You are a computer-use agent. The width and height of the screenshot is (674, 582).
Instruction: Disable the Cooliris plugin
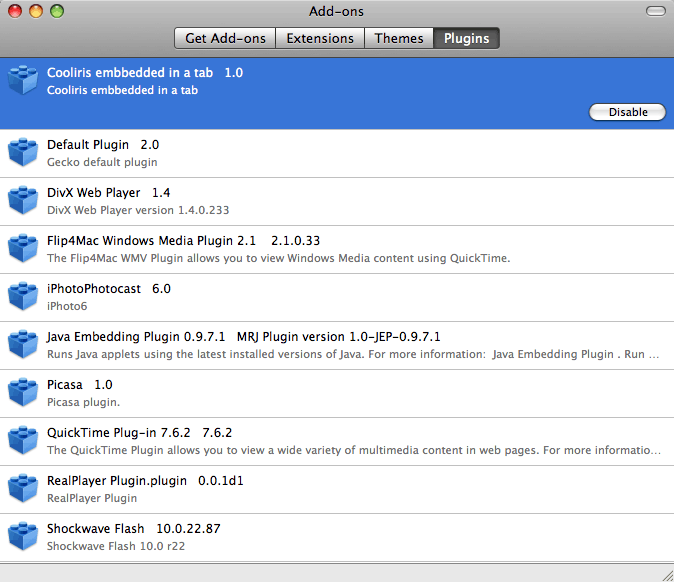628,112
